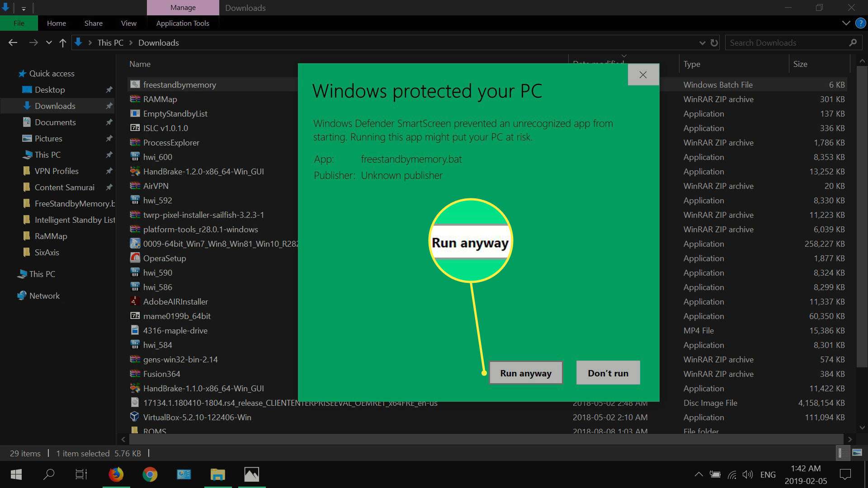Click the Run anyway button

tap(525, 372)
